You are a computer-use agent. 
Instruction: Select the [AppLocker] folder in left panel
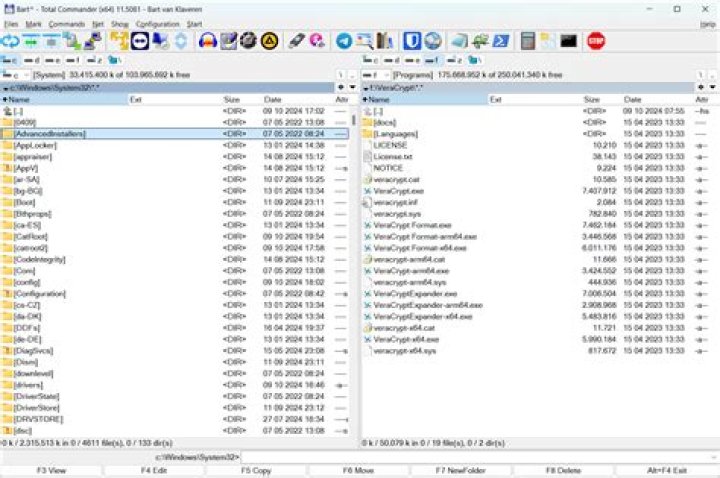(x=174, y=145)
